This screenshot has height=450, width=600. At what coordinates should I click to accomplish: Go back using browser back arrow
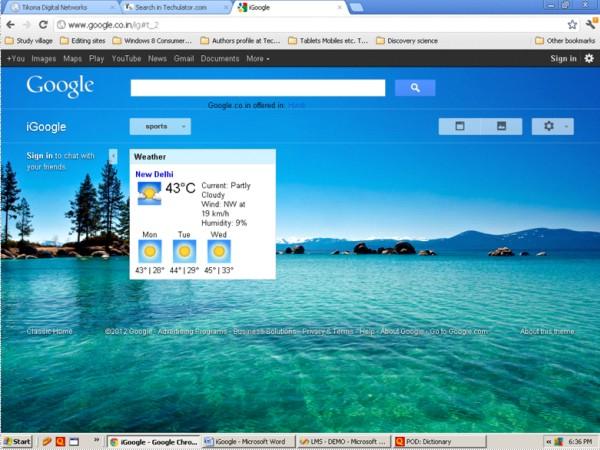pyautogui.click(x=10, y=25)
